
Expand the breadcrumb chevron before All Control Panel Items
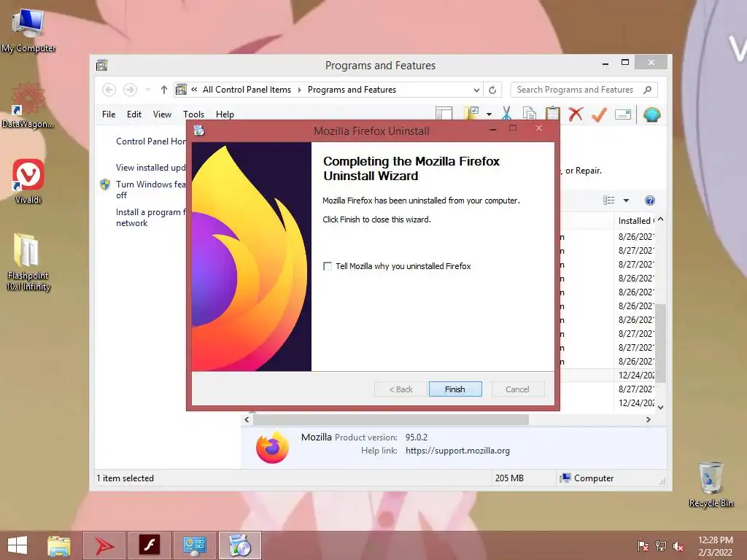tap(194, 89)
